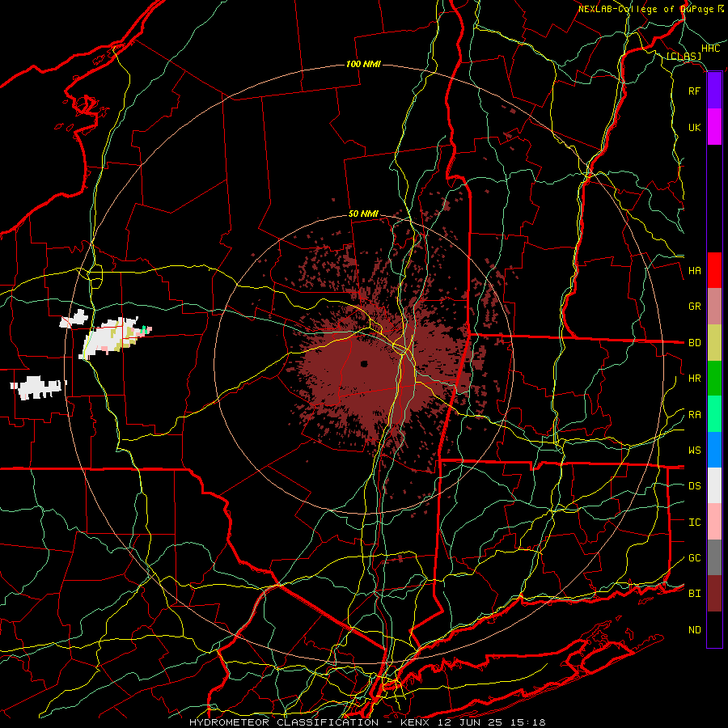This screenshot has width=728, height=728.
Task: Click the IC legend label
Action: (x=694, y=523)
